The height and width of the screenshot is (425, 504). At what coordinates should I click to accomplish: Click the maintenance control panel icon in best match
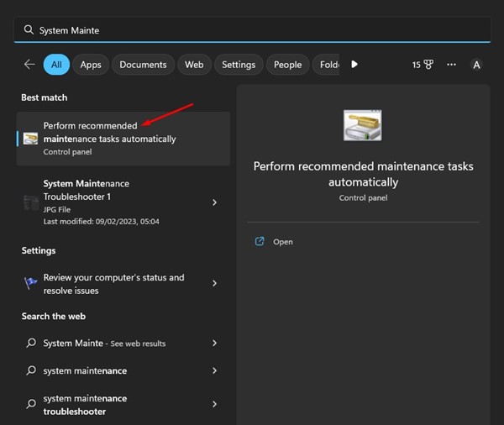[x=30, y=139]
